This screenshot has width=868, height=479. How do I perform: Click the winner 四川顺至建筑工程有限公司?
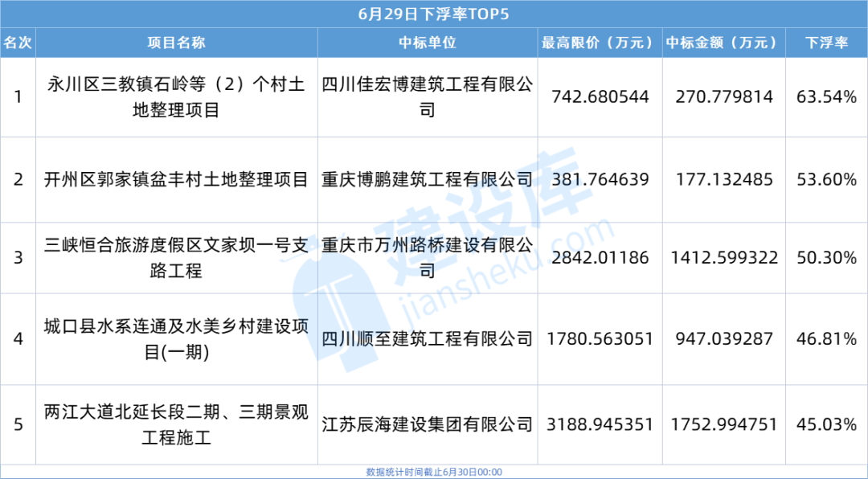pos(426,339)
